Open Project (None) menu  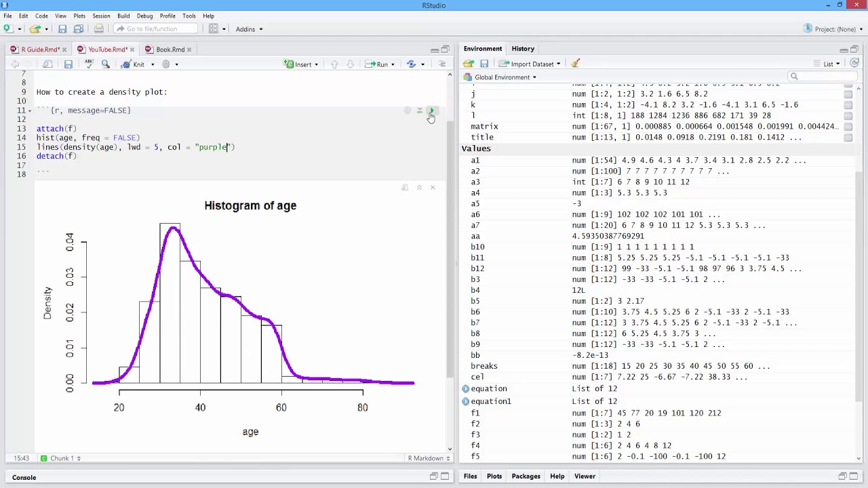pos(833,29)
